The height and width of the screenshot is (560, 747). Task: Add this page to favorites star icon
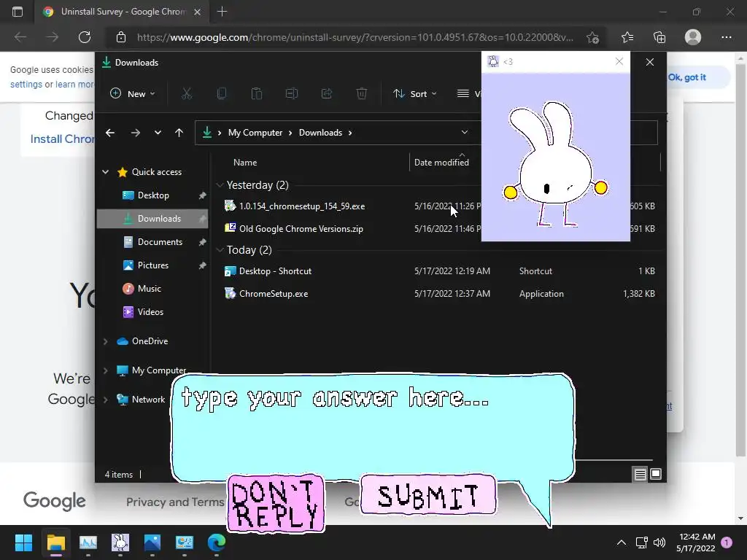coord(592,38)
